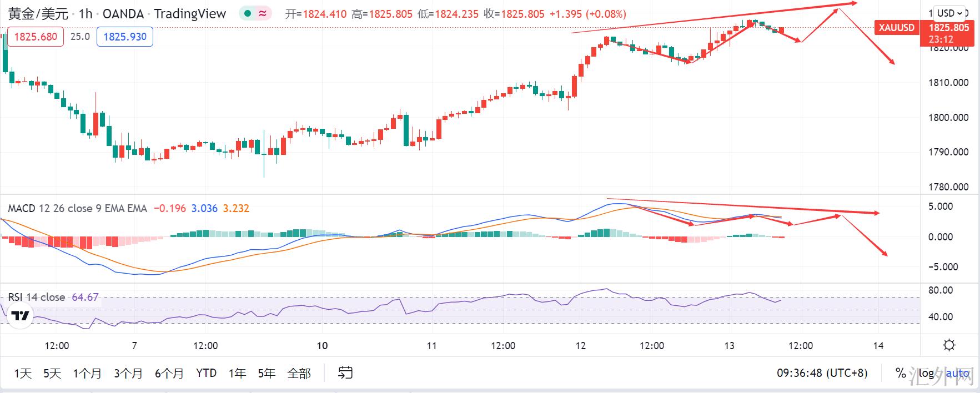The height and width of the screenshot is (393, 980).
Task: Click the red sell price 1825.680
Action: 36,37
